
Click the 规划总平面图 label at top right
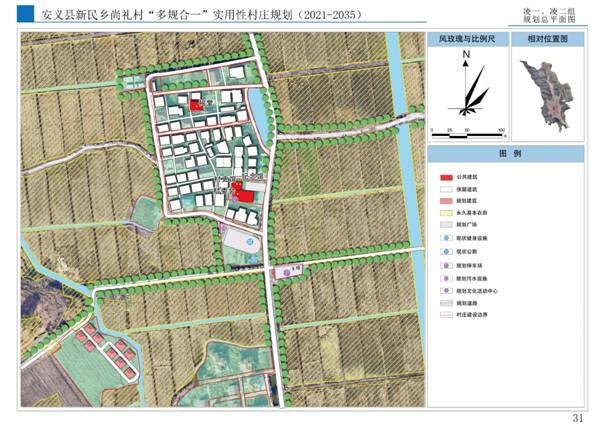[x=550, y=19]
